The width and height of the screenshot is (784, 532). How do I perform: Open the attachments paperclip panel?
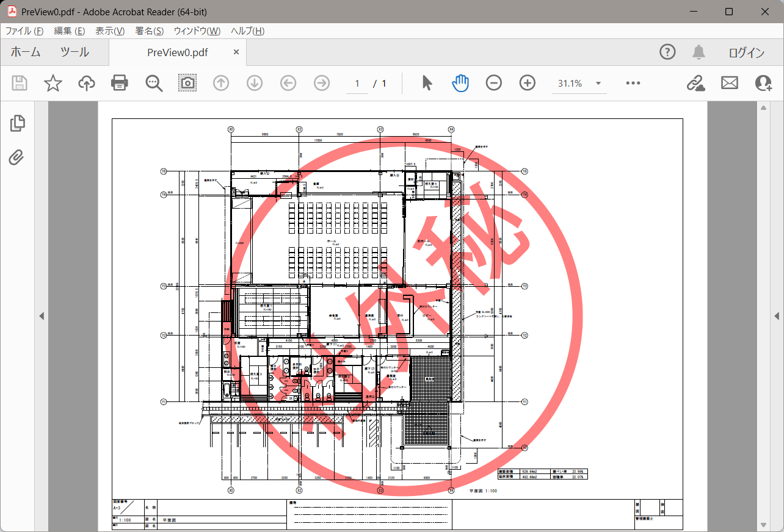[x=16, y=158]
